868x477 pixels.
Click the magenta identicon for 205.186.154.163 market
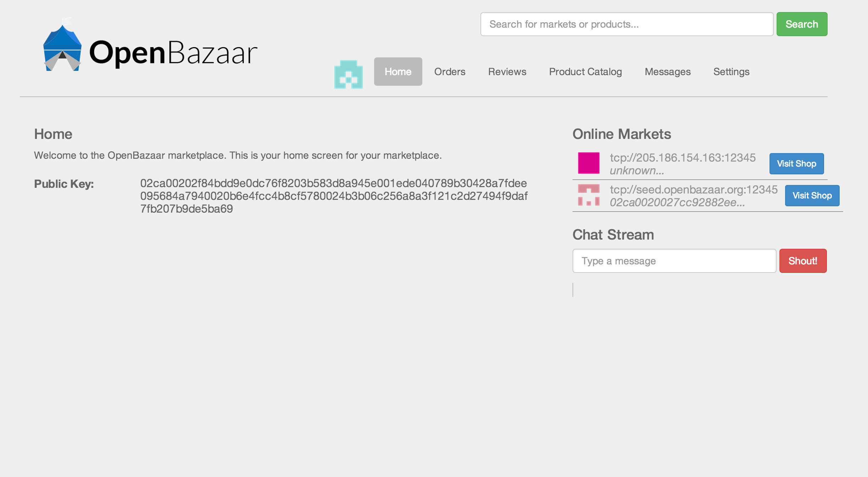[x=588, y=163]
